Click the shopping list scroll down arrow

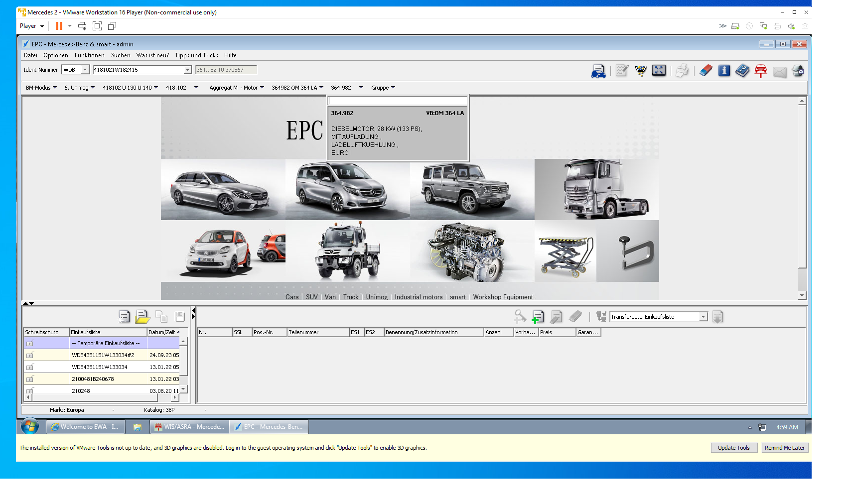pyautogui.click(x=183, y=389)
